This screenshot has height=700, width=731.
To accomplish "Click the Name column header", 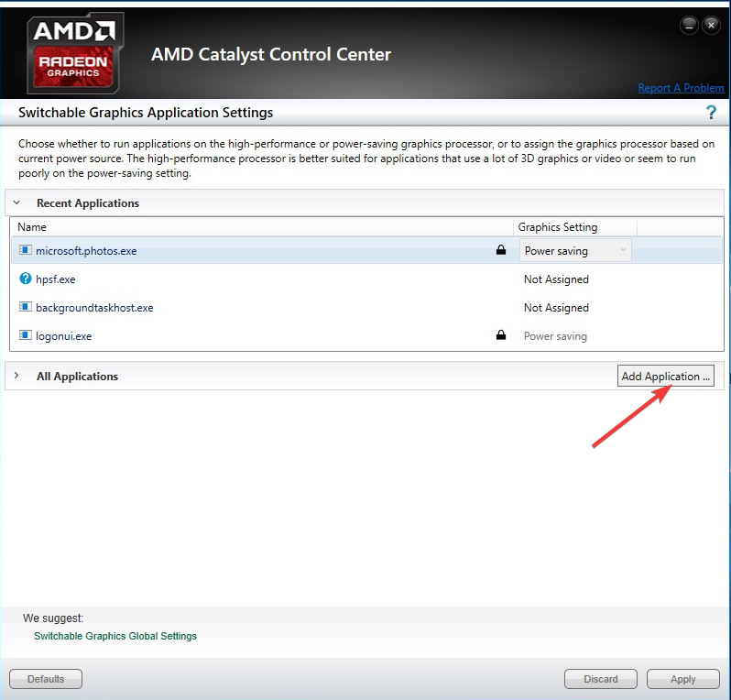I will click(x=262, y=227).
